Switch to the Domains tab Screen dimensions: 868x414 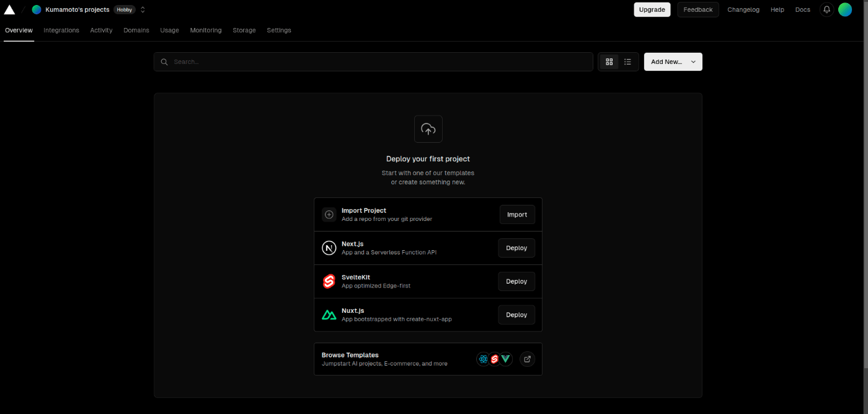coord(136,30)
